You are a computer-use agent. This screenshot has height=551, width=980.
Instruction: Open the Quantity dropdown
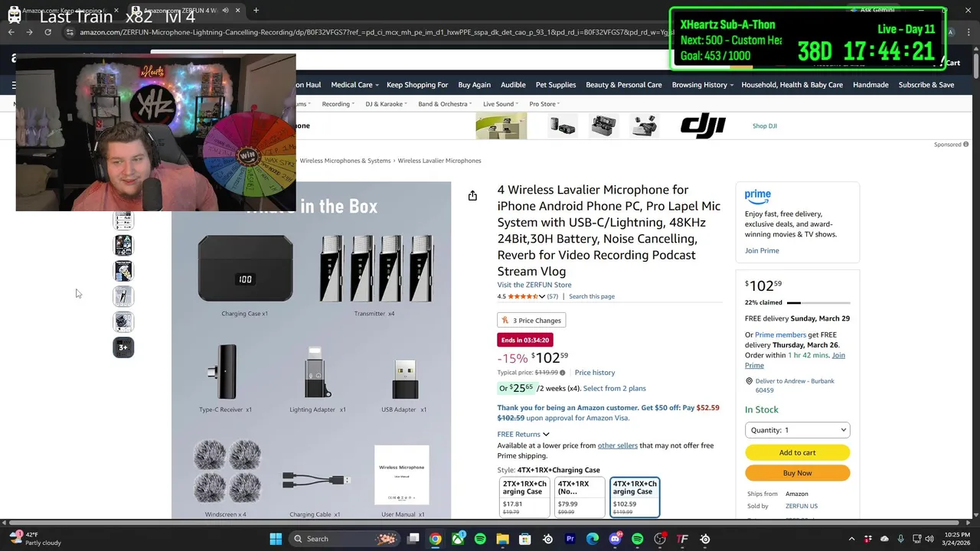[x=797, y=430]
